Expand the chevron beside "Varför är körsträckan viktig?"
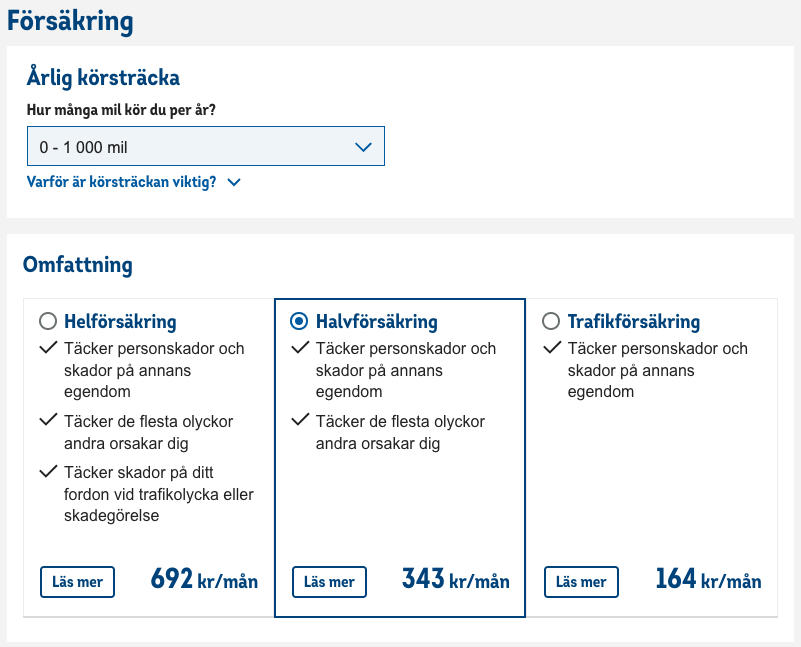 tap(234, 182)
